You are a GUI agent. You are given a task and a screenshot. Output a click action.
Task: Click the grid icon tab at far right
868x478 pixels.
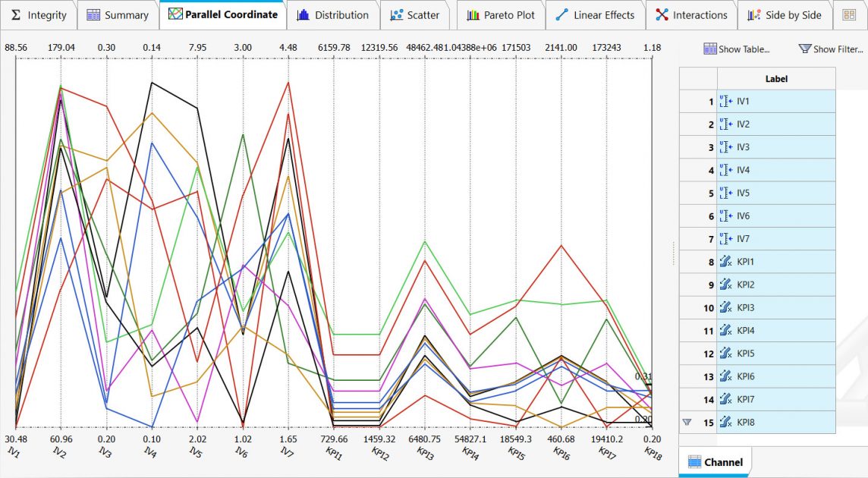pyautogui.click(x=849, y=15)
